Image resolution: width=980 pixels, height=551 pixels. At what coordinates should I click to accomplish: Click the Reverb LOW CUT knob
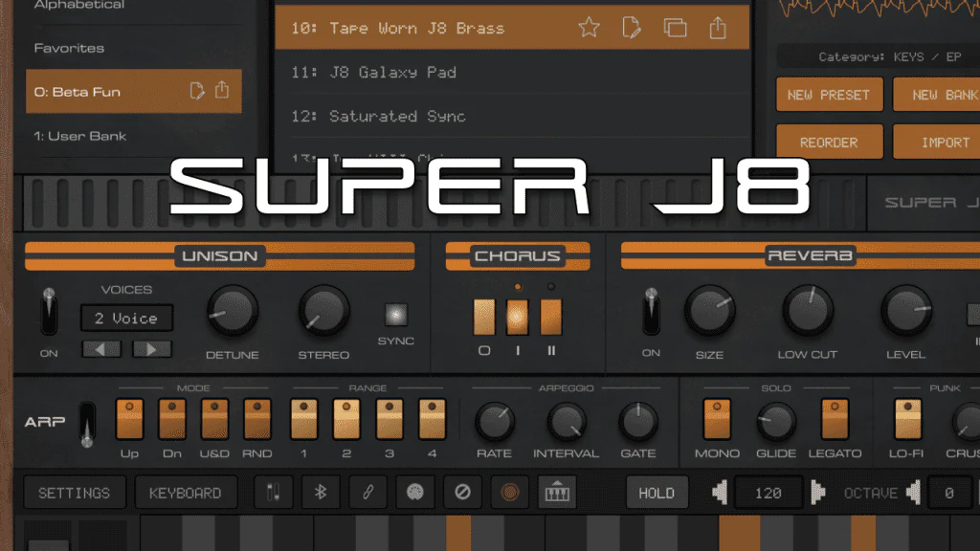click(808, 311)
